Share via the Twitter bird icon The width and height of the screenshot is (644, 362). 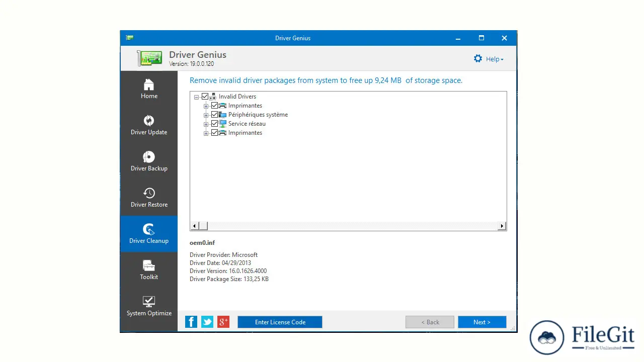tap(207, 322)
